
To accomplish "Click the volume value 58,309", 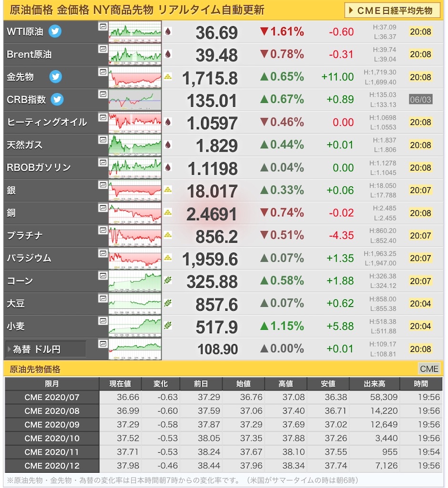I will coord(384,397).
